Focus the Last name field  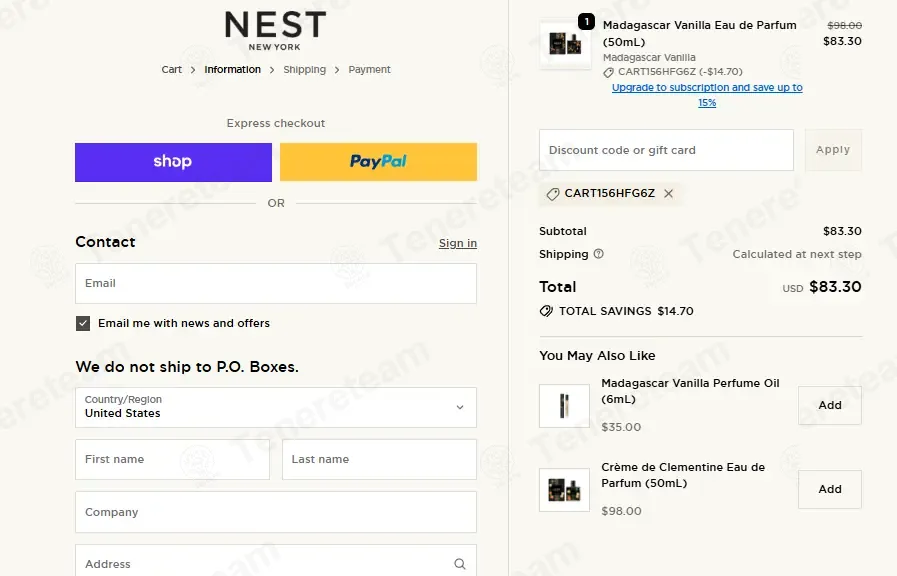tap(379, 459)
